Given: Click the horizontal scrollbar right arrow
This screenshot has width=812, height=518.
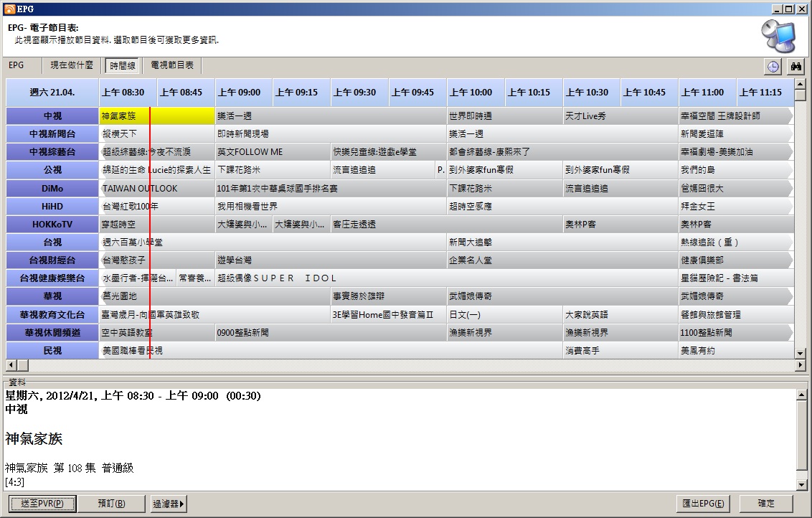Looking at the screenshot, I should 800,365.
